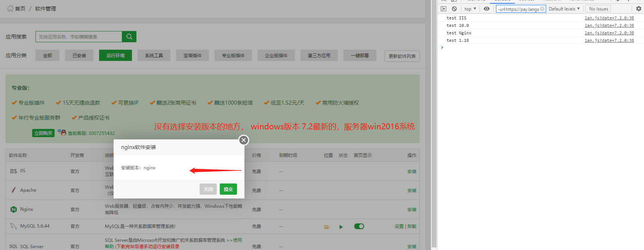Click the MySQL 5.6.44 software name

[35, 226]
